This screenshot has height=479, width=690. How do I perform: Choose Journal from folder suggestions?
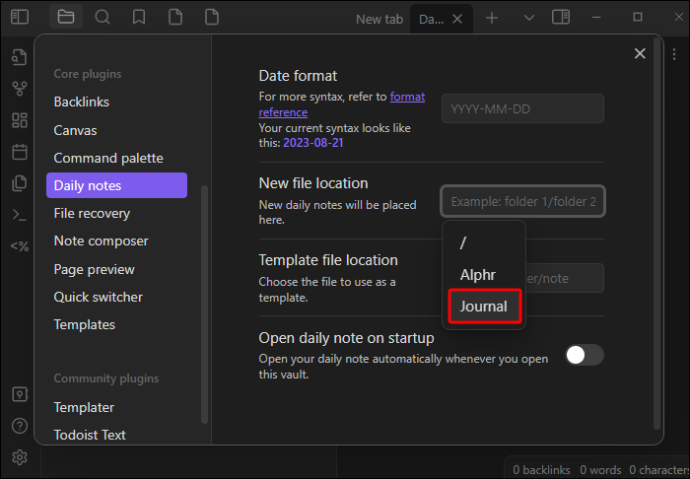[x=484, y=306]
